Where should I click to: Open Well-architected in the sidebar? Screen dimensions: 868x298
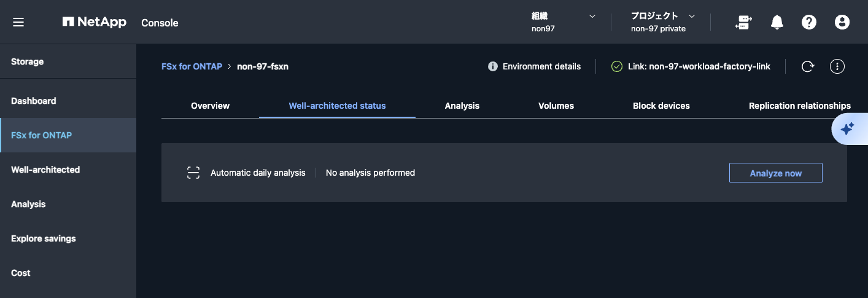pos(68,170)
